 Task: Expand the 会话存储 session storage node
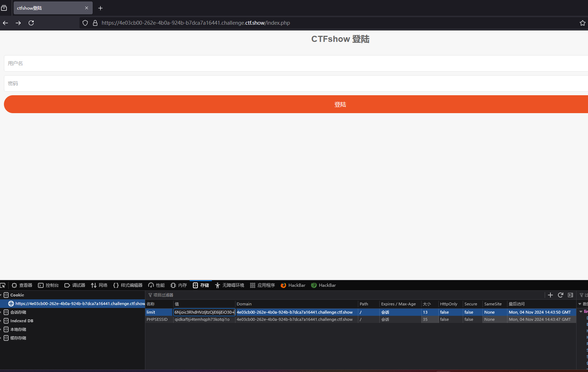pos(1,312)
